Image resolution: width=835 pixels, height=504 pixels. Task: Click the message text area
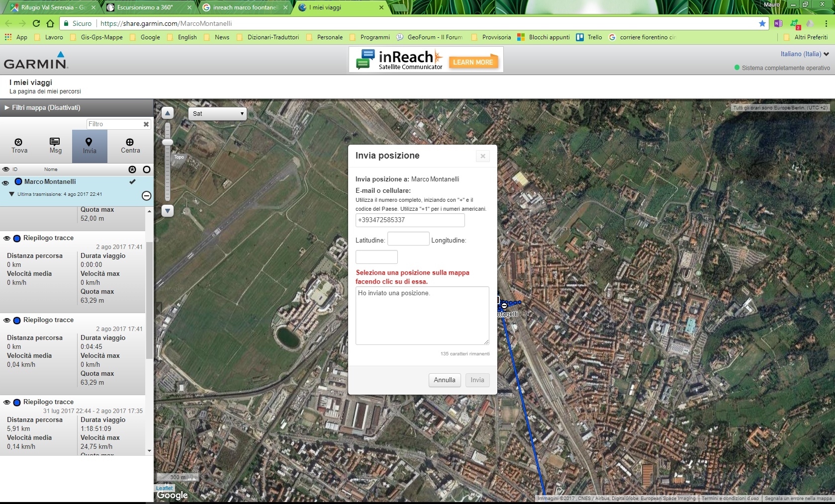(x=422, y=316)
